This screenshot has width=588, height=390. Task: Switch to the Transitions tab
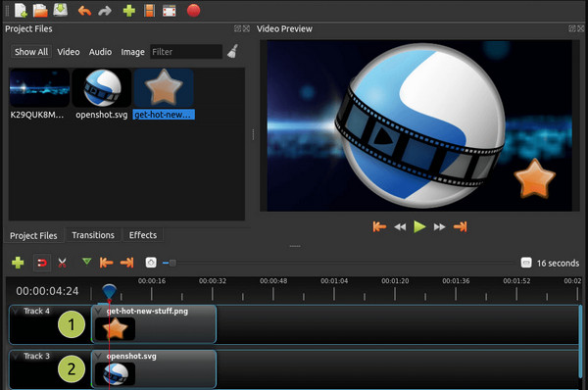click(x=93, y=235)
